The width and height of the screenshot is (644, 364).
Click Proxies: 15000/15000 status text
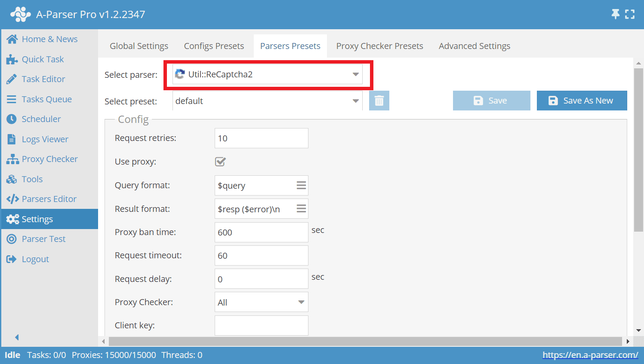click(x=114, y=355)
